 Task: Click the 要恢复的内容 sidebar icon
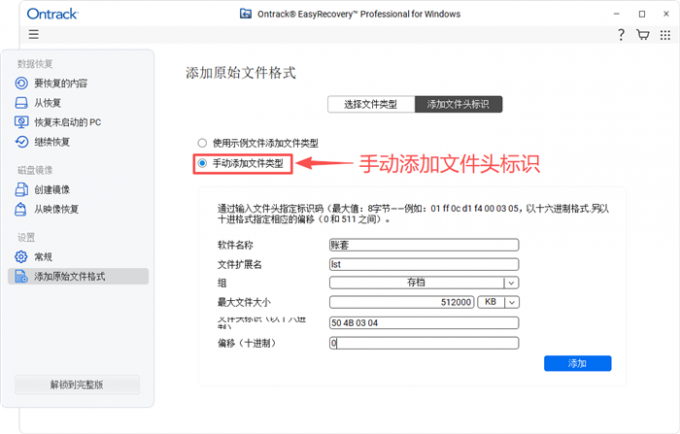click(21, 83)
